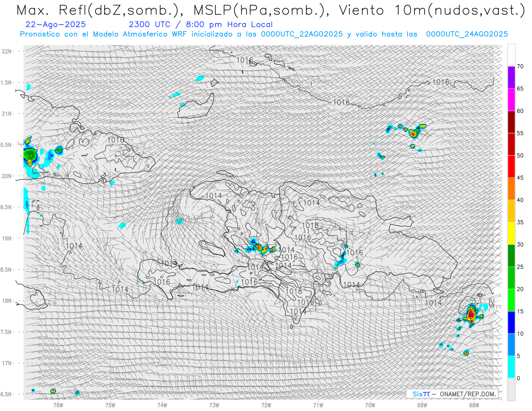Click the '70W' longitude axis label
Screen dimensions: 532x411
[370, 405]
